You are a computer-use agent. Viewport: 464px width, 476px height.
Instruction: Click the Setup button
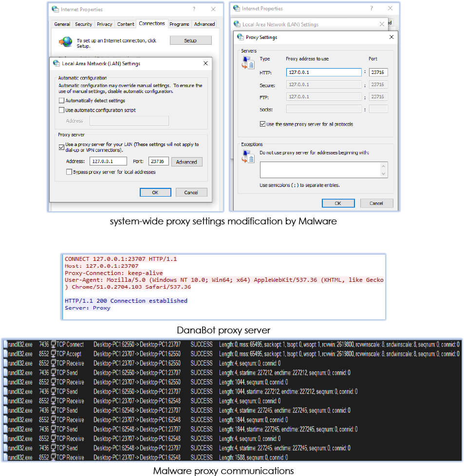tap(190, 40)
